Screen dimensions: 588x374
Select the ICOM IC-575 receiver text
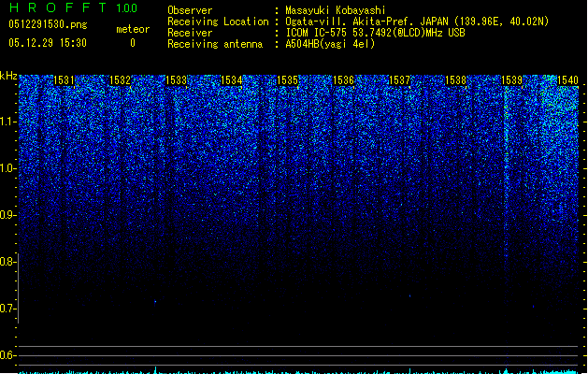(375, 33)
